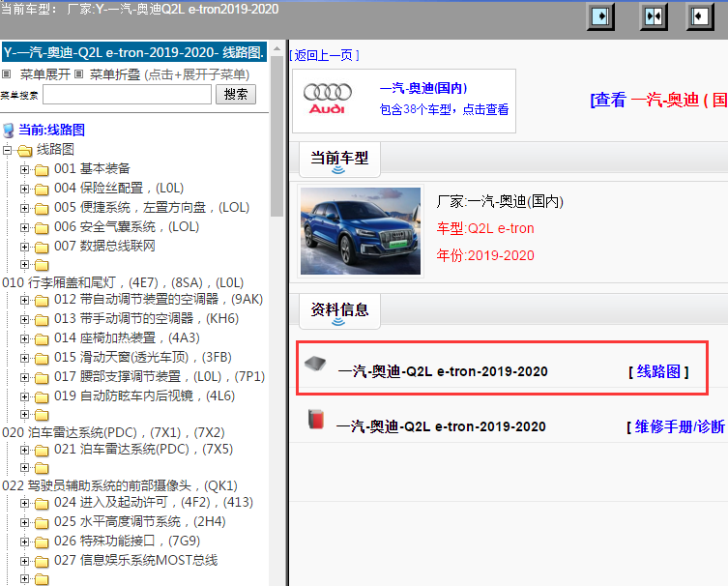Image resolution: width=728 pixels, height=586 pixels.
Task: Expand the 026 特殊功能接口 node
Action: click(x=24, y=542)
